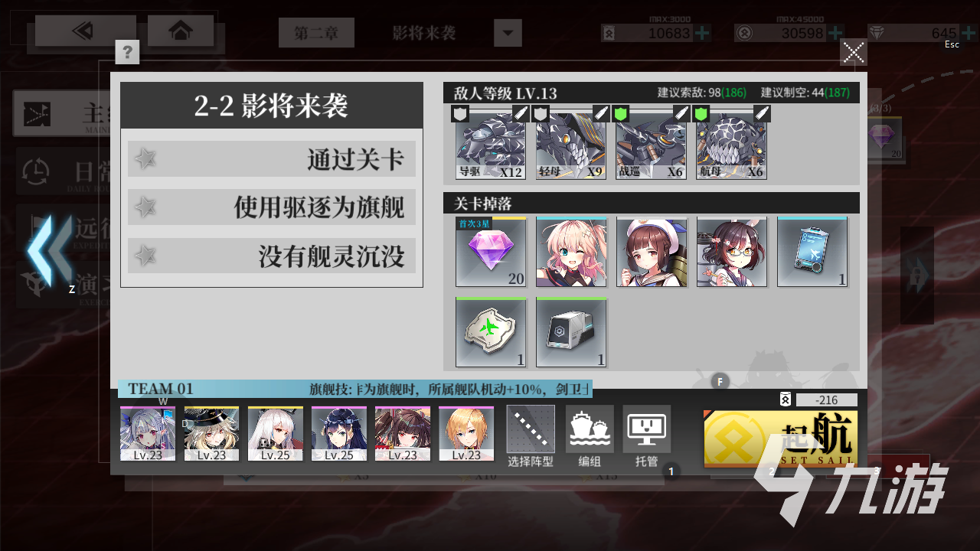Click the 航母 X6 enemy thumbnail
Viewport: 980px width, 551px height.
pos(731,143)
